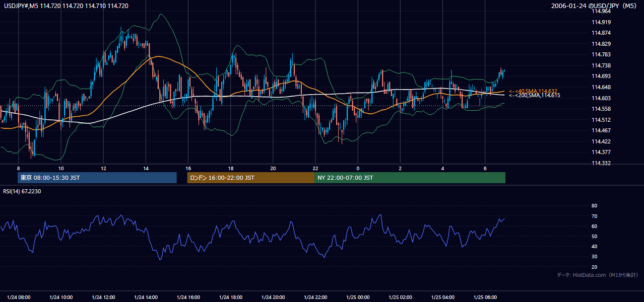Click the 114.332 price axis label
This screenshot has height=302, width=644.
pos(601,163)
